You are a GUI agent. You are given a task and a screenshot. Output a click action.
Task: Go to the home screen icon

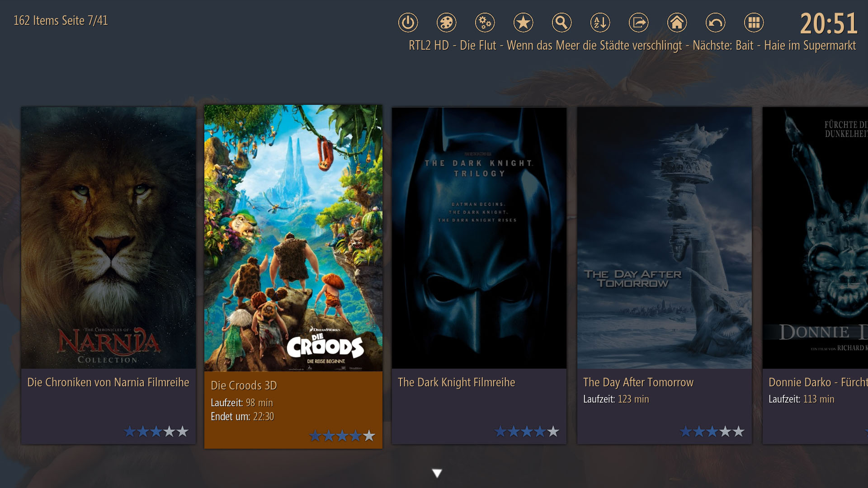point(677,23)
